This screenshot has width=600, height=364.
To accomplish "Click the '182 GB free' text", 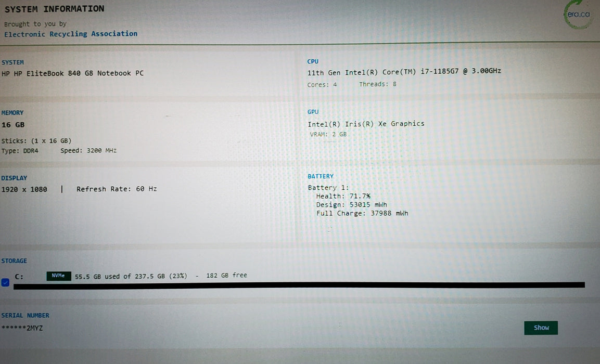I will click(226, 275).
